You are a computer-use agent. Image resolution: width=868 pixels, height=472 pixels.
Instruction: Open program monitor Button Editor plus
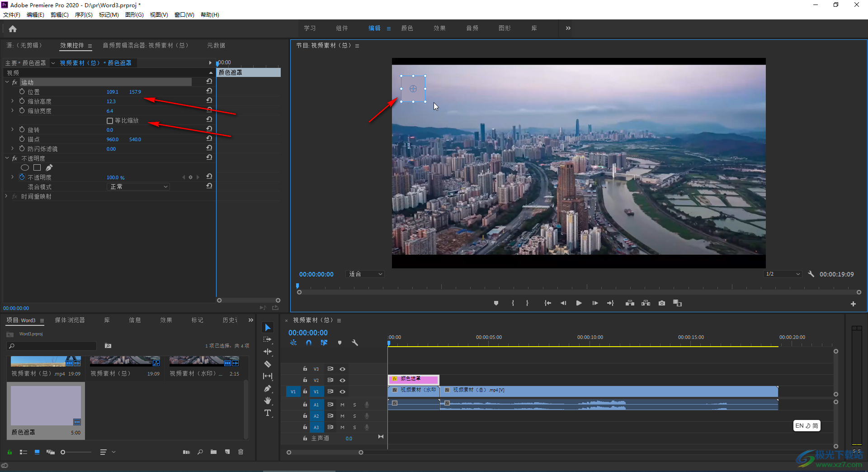point(853,304)
